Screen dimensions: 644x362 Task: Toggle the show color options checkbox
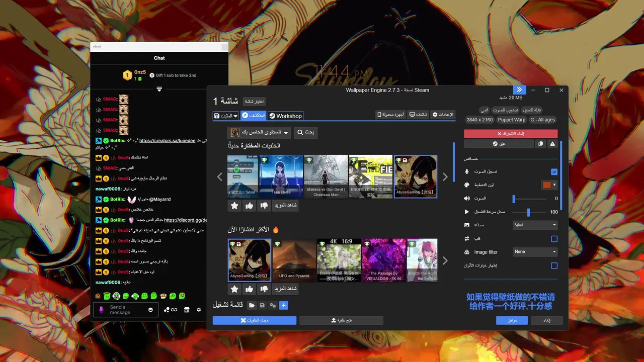tap(554, 265)
